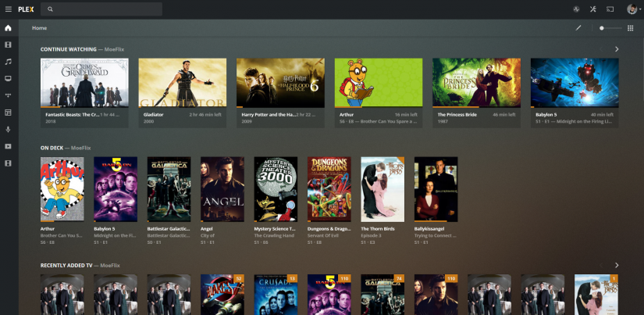Resume Babylon 5 space thumbnail in Continue Watching
Screen dimensions: 644x315
[x=575, y=83]
